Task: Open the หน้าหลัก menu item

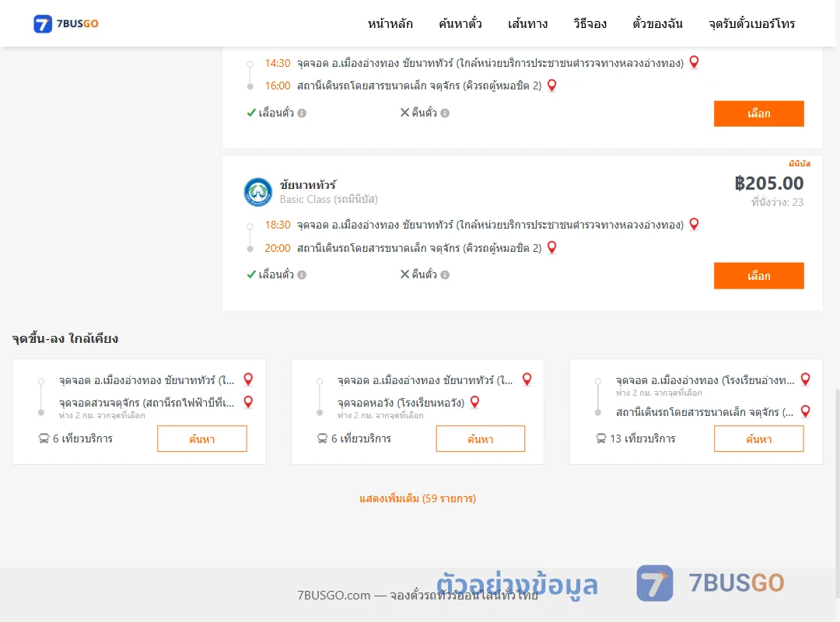Action: pyautogui.click(x=390, y=23)
